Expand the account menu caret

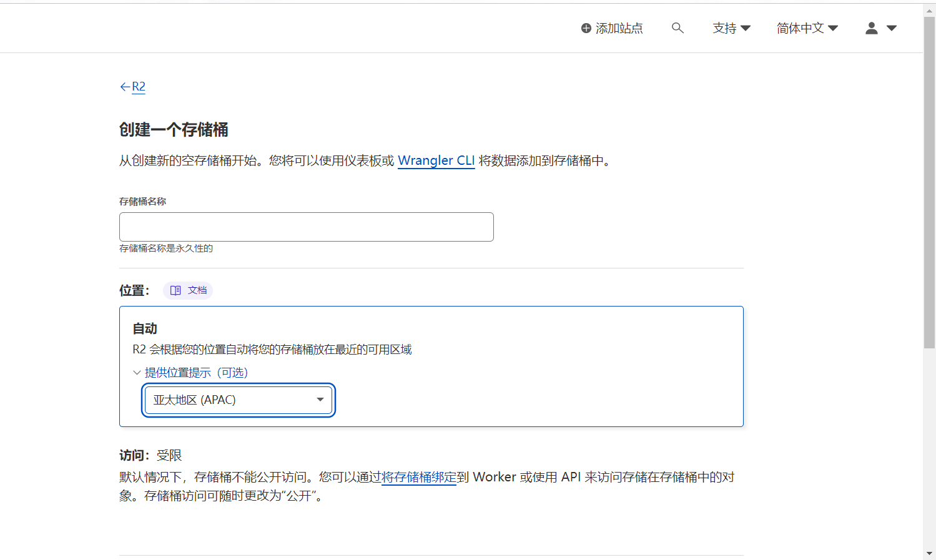[x=892, y=28]
